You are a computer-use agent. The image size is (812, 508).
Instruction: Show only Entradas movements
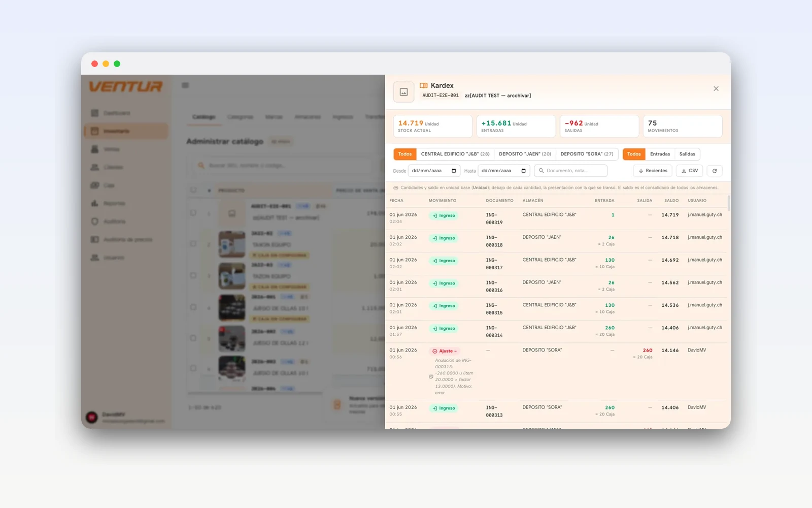(660, 154)
